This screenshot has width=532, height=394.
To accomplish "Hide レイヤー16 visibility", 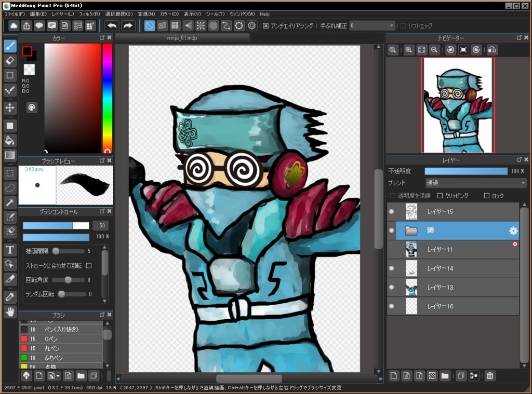I will [392, 306].
